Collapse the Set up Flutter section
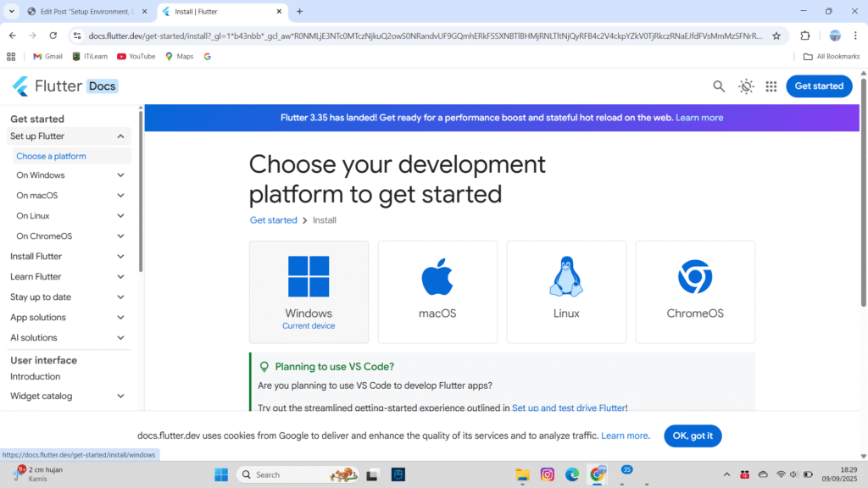Screen dimensions: 868x488 [x=120, y=136]
